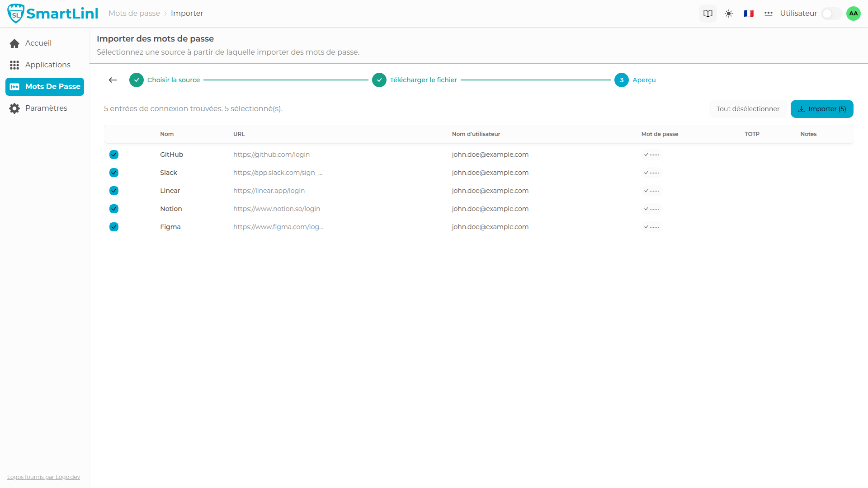Uncheck the Notion entry checkbox
This screenshot has height=488, width=868.
click(114, 209)
